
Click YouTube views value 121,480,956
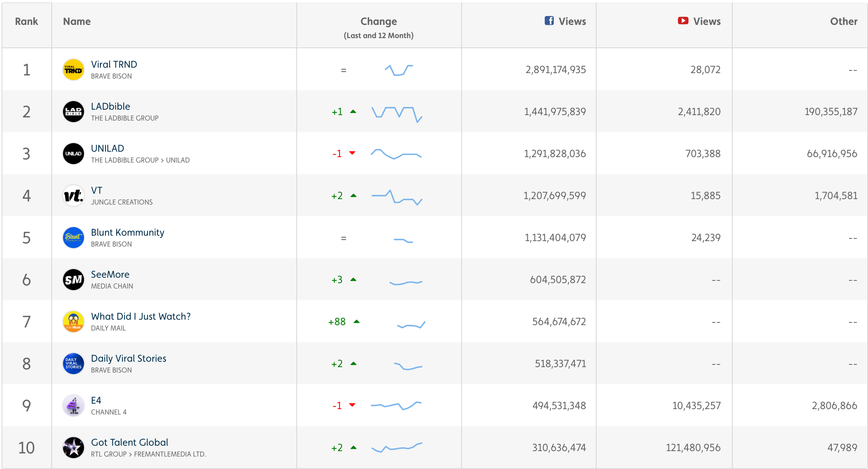click(x=693, y=448)
